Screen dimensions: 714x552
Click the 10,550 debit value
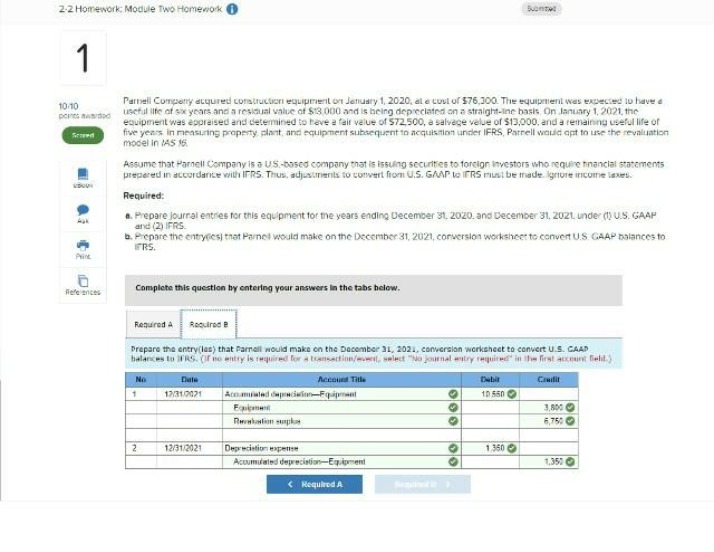point(493,394)
